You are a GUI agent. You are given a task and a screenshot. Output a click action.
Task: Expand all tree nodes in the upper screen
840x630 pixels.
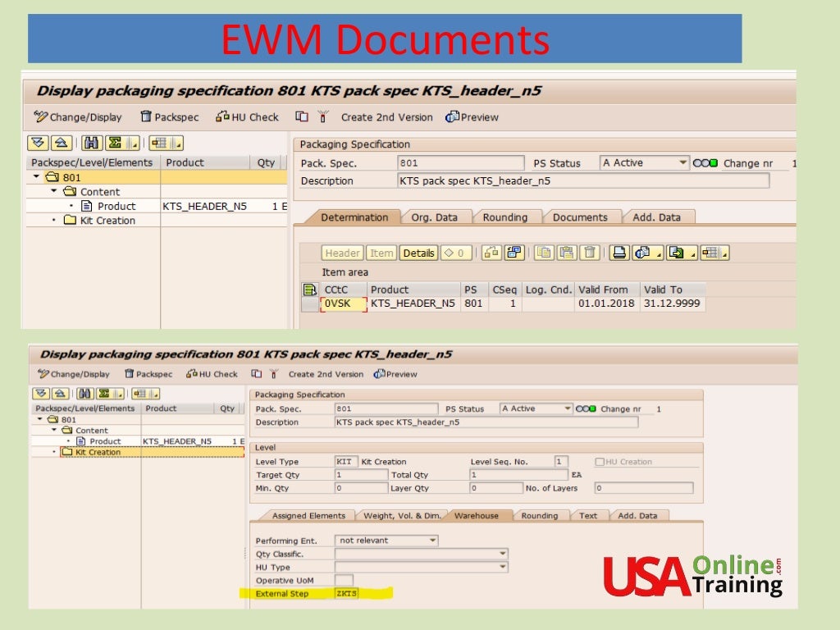[x=38, y=143]
